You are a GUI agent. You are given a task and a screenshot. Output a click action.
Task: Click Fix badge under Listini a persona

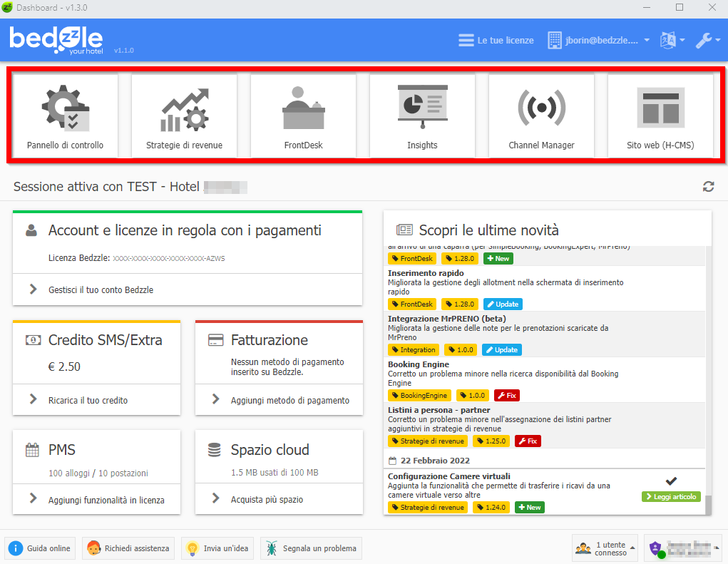(x=528, y=441)
